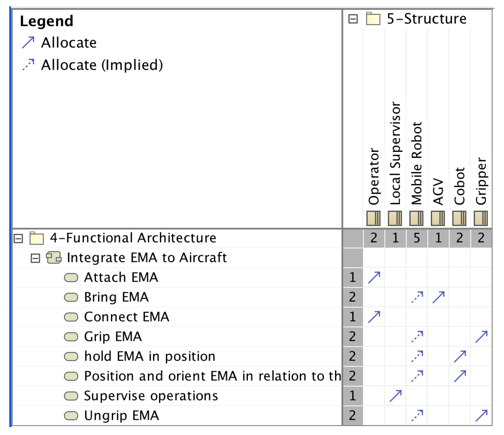Click the Cobot block icon
Screen dimensions: 504x435
[x=459, y=218]
